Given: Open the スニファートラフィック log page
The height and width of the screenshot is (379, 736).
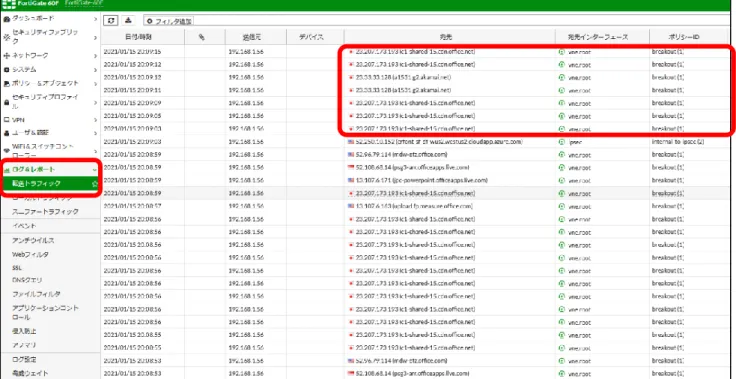Looking at the screenshot, I should click(45, 212).
